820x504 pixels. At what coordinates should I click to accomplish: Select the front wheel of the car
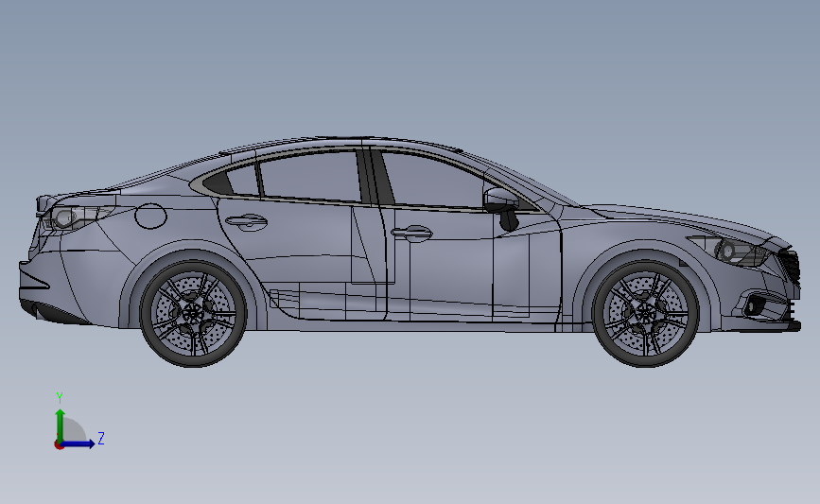646,313
